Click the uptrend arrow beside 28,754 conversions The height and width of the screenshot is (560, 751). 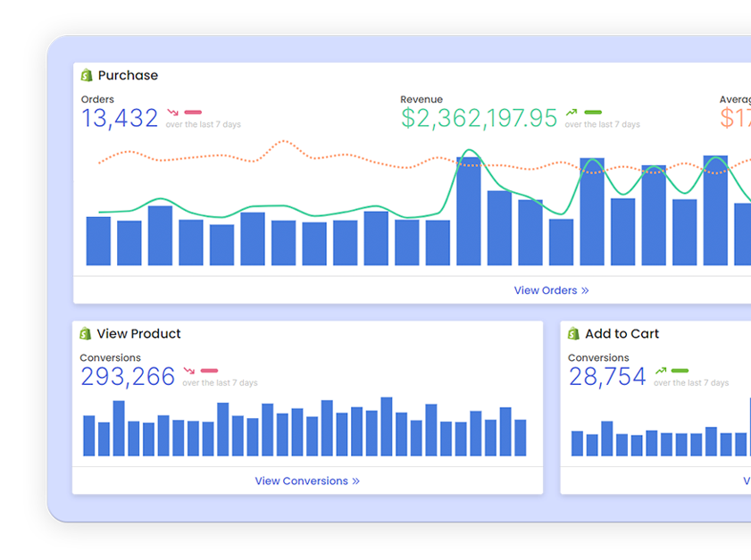(x=661, y=370)
